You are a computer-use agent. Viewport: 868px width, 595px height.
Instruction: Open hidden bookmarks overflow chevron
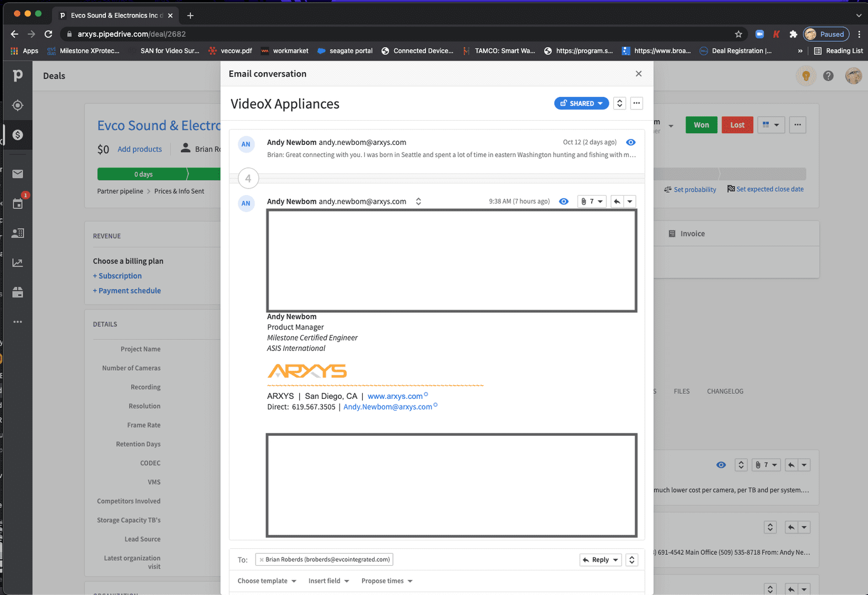click(x=800, y=51)
